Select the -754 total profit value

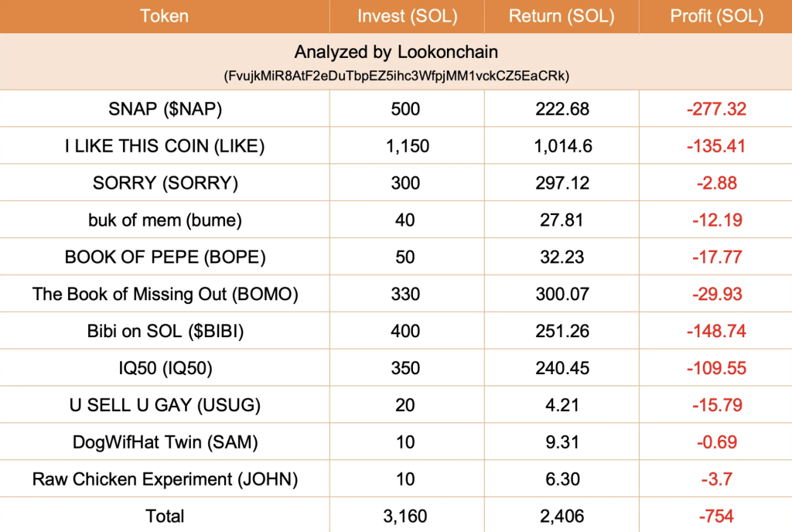(x=716, y=517)
